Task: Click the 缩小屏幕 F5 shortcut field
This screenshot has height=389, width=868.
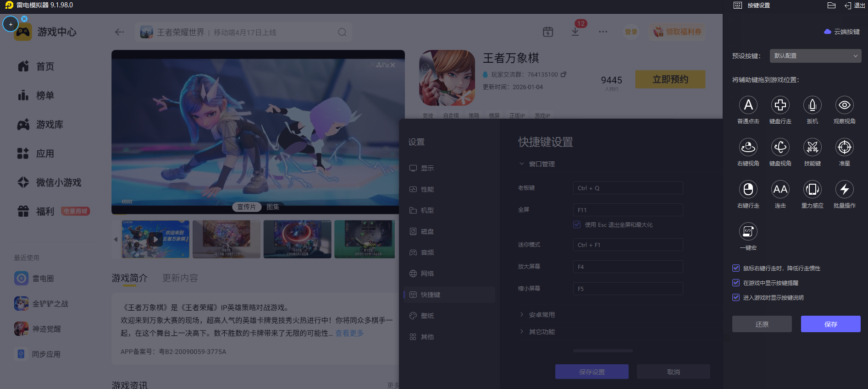Action: tap(628, 289)
